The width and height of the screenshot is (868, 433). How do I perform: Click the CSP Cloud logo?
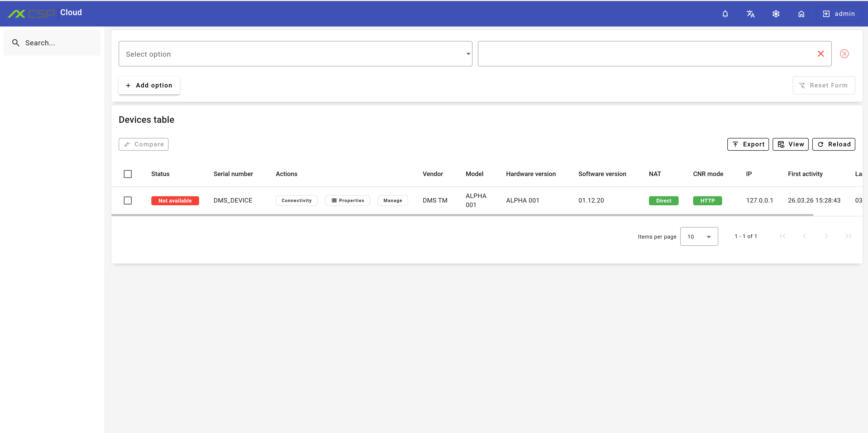44,13
